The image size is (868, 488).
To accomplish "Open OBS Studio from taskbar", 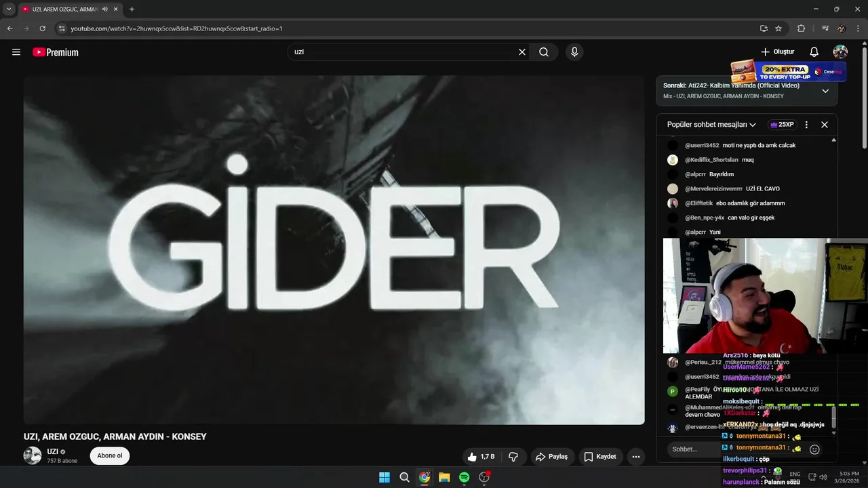I will 484,477.
